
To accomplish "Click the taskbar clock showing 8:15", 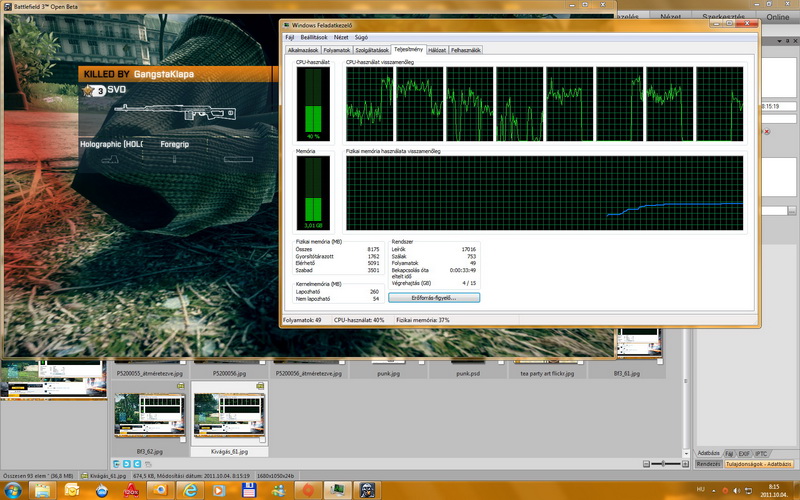I will pos(773,490).
